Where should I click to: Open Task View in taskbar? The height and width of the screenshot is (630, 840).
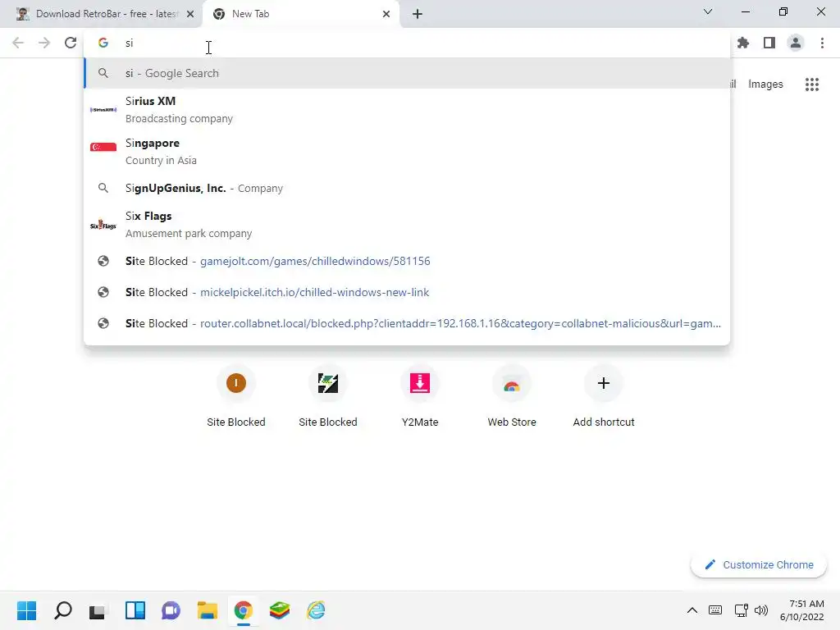click(x=98, y=610)
